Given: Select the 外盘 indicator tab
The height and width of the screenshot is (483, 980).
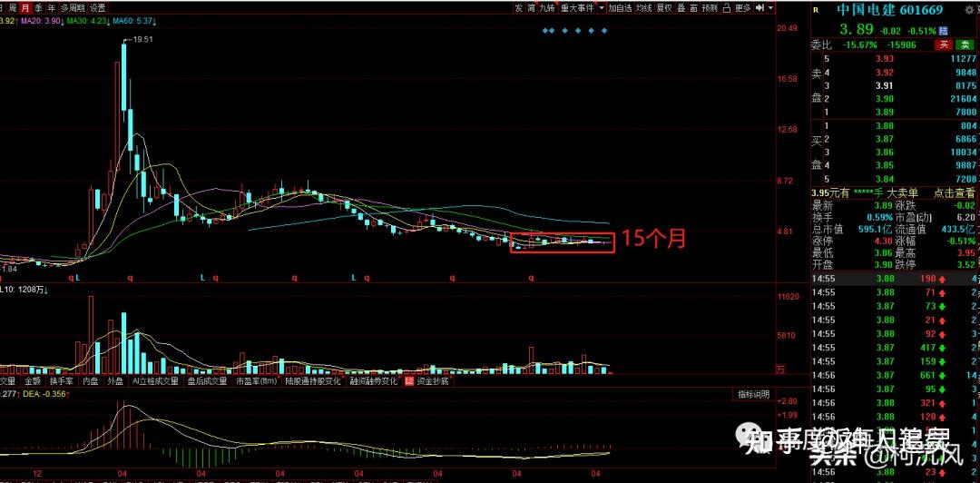Looking at the screenshot, I should click(x=115, y=380).
